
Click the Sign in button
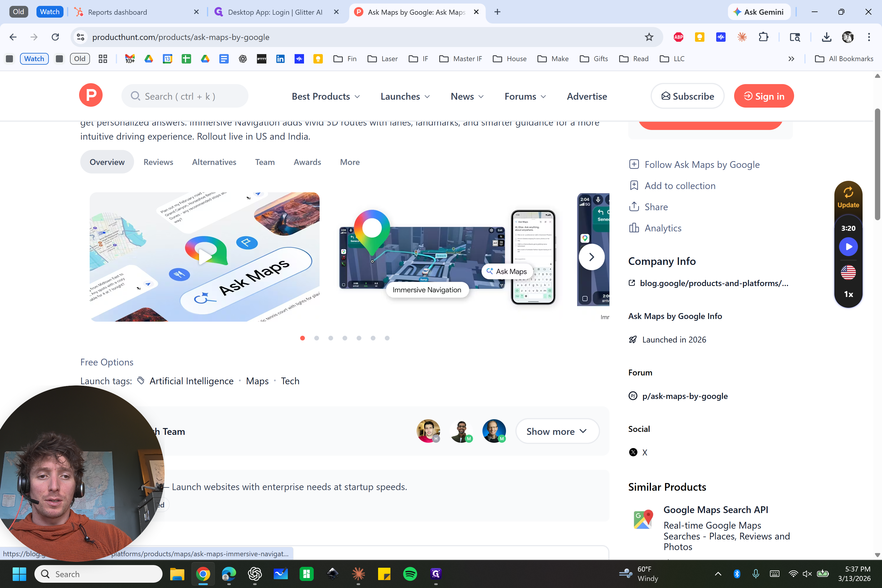click(x=764, y=96)
